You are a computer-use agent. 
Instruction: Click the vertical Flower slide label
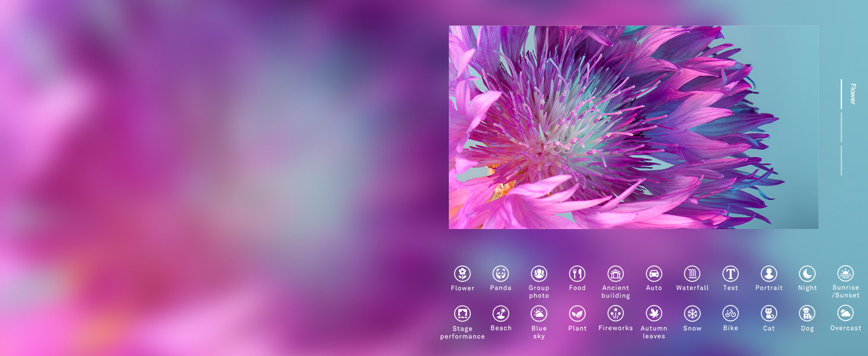click(853, 94)
